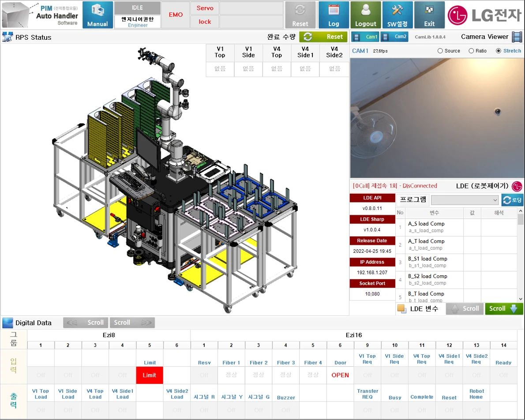Click the 로딩 load program button
The image size is (525, 420).
(512, 200)
